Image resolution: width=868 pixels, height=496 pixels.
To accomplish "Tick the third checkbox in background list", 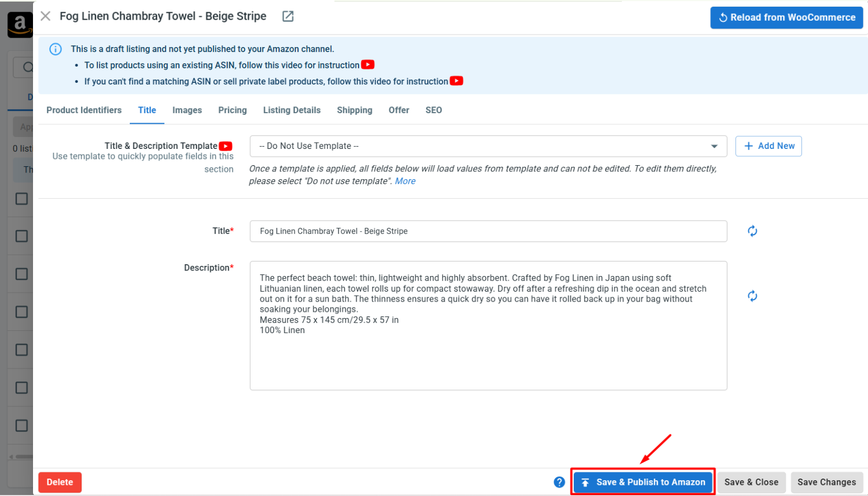I will pos(22,274).
